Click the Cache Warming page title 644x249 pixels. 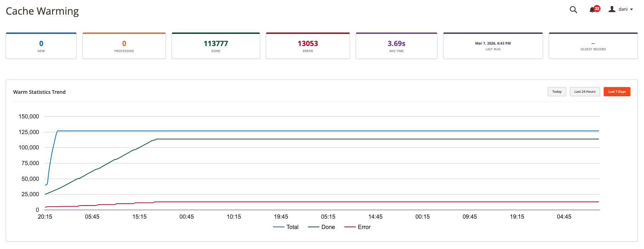(x=42, y=11)
